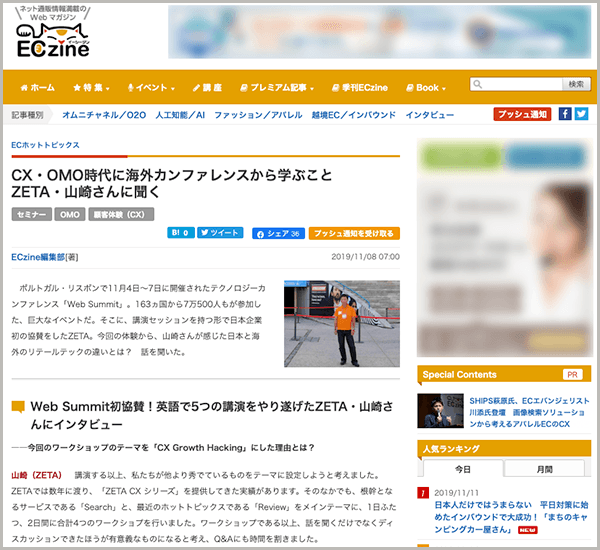Screen dimensions: 600x550
Task: Click the top blurred banner advertisement
Action: pos(379,32)
